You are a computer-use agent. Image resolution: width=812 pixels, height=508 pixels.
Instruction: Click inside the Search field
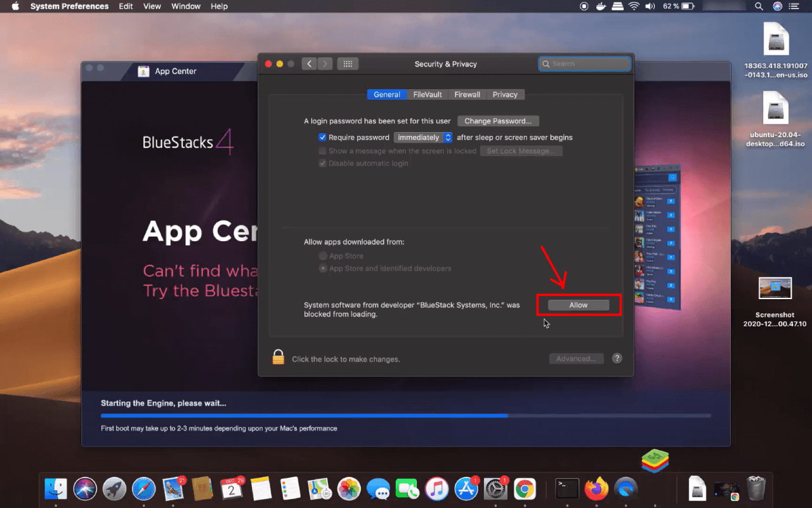click(x=584, y=63)
